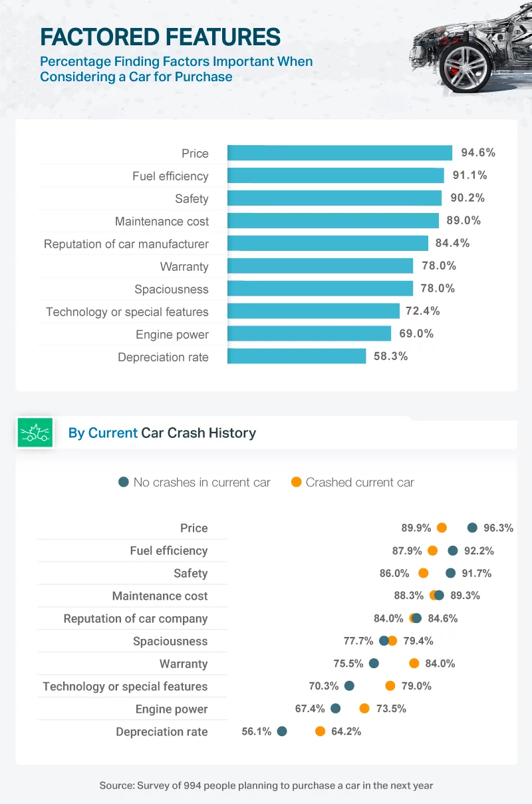Select the blue "No crashes in current car" legend dot
532x804 pixels.
coord(123,482)
